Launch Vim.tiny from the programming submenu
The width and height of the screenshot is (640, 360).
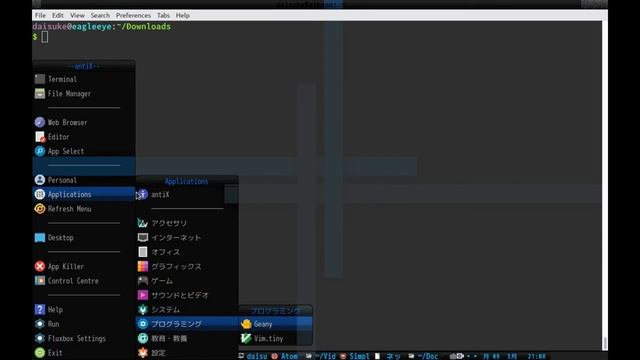pyautogui.click(x=276, y=338)
